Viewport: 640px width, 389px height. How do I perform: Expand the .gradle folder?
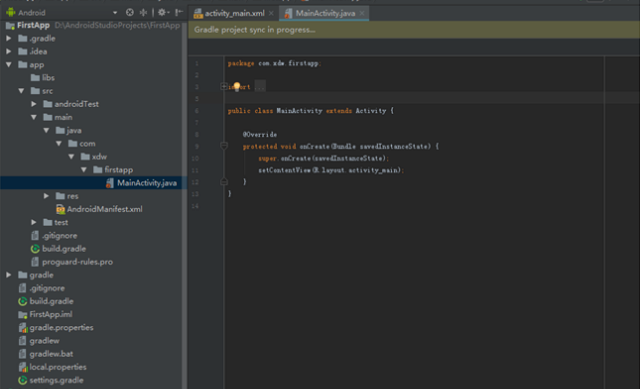(9, 38)
